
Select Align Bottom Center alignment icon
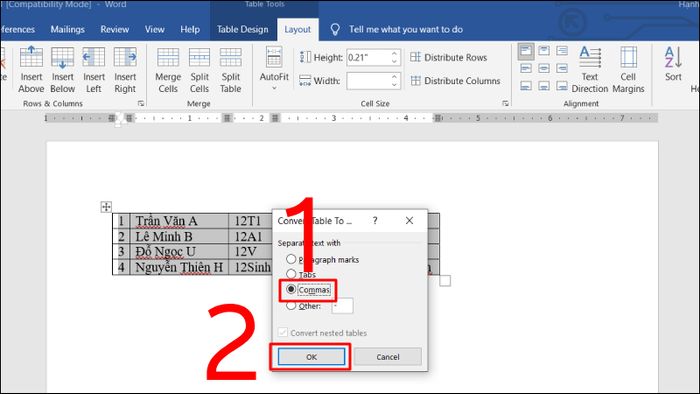[x=544, y=85]
